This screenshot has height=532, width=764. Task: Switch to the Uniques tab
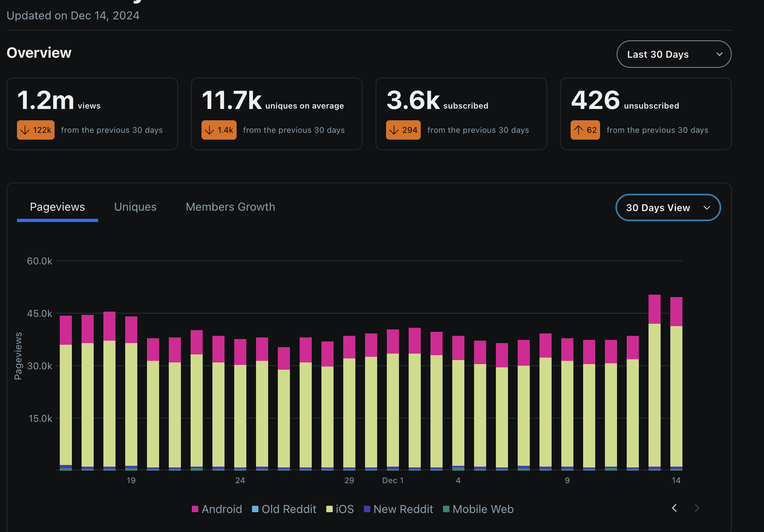135,207
